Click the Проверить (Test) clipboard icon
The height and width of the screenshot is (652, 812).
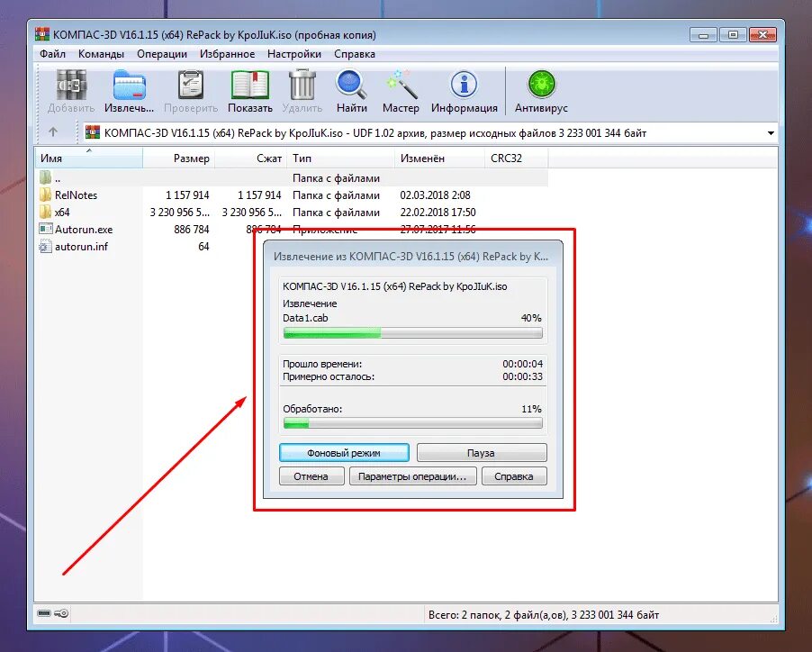click(x=191, y=85)
